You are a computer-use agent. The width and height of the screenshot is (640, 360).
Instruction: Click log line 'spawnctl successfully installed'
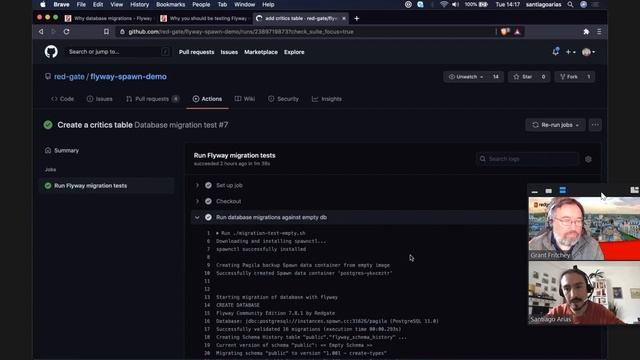click(x=261, y=249)
